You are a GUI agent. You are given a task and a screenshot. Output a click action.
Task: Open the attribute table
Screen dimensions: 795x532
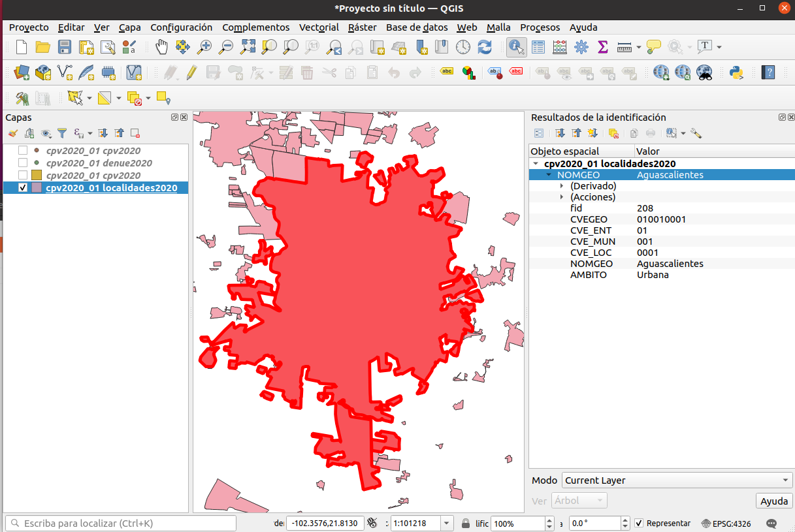(x=538, y=47)
